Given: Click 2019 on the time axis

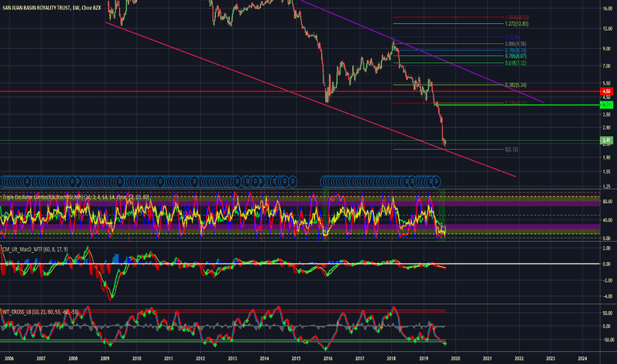Looking at the screenshot, I should 424,359.
